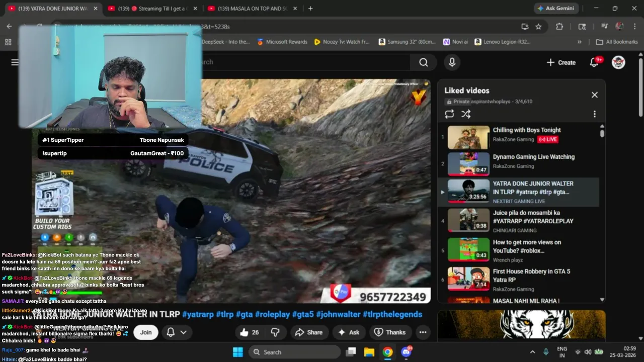The image size is (644, 362).
Task: Open more actions ellipsis under video
Action: (423, 332)
